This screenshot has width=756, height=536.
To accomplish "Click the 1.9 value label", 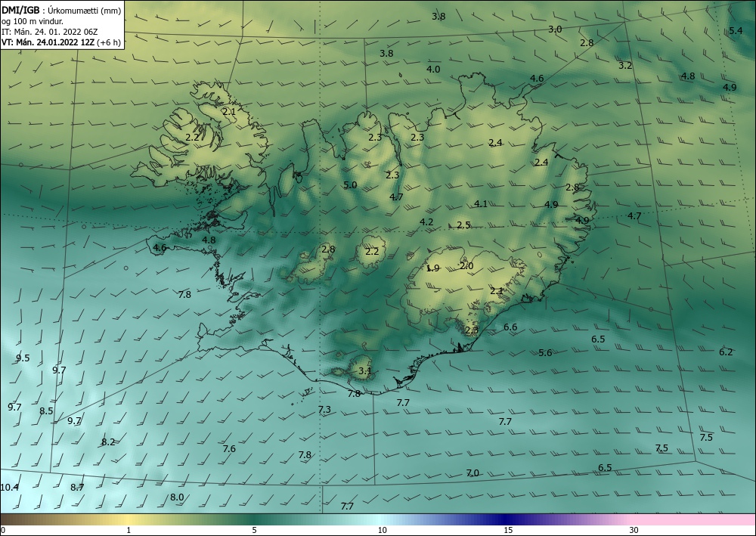I will click(x=433, y=268).
